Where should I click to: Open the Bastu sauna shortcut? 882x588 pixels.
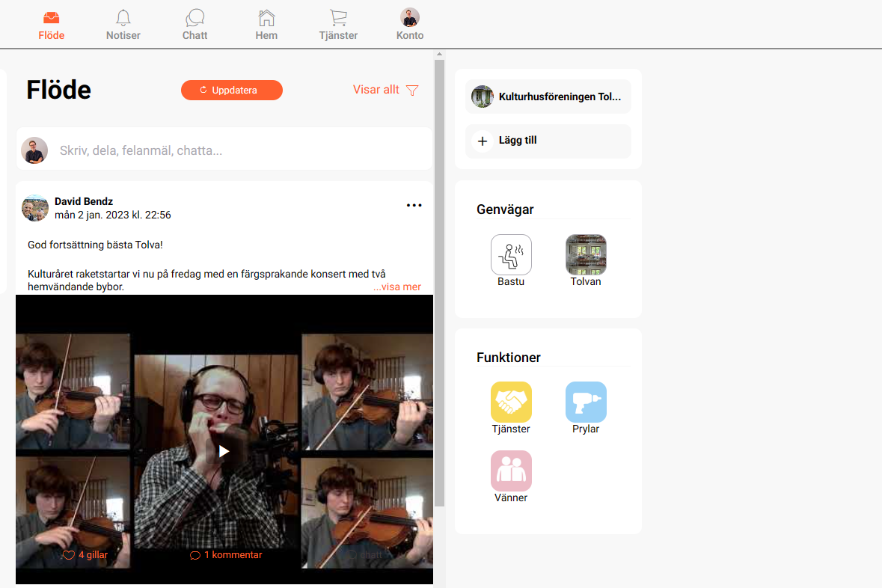pyautogui.click(x=511, y=255)
